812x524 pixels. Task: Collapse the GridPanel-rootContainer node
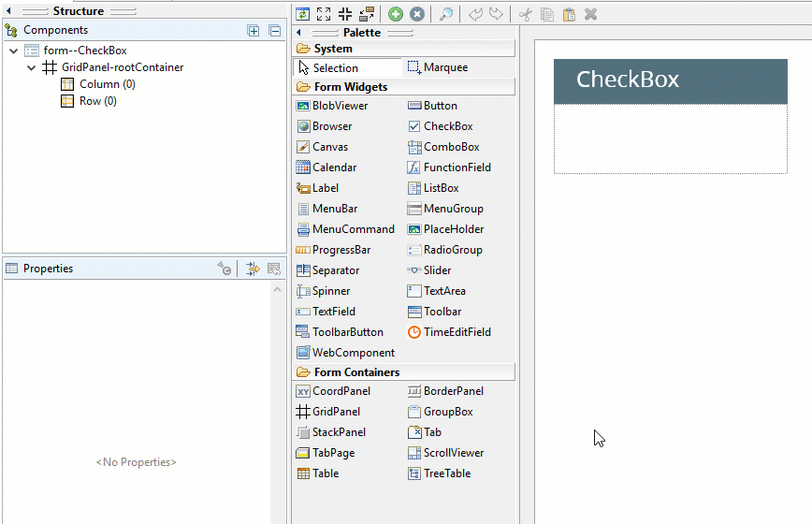[x=32, y=67]
